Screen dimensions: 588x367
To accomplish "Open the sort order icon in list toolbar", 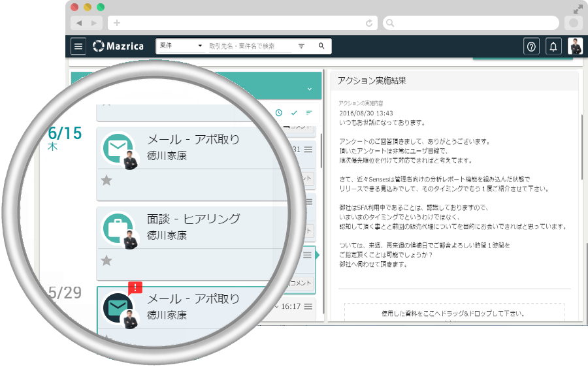I will click(x=309, y=113).
